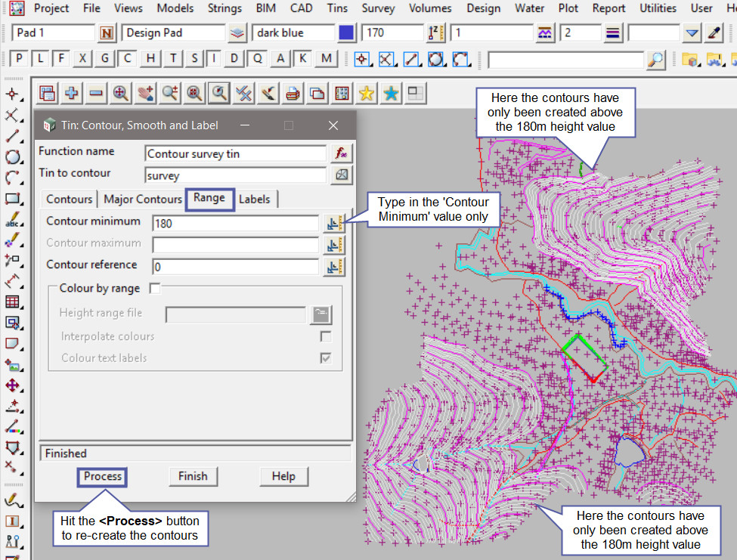Click the search magnifier icon in toolbar

coord(656,59)
